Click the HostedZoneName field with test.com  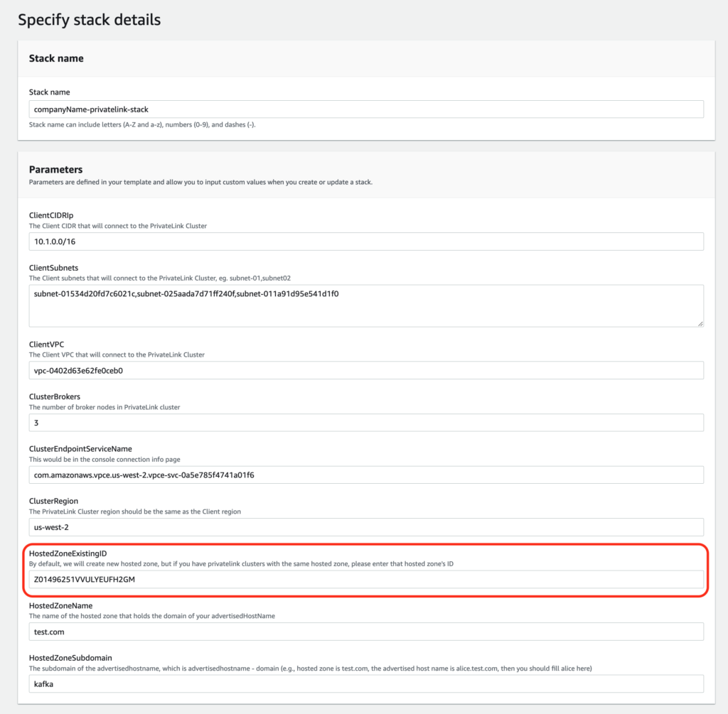click(366, 632)
